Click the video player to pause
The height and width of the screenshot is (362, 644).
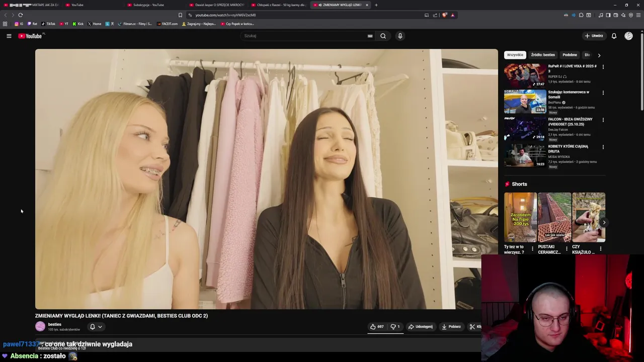(266, 179)
